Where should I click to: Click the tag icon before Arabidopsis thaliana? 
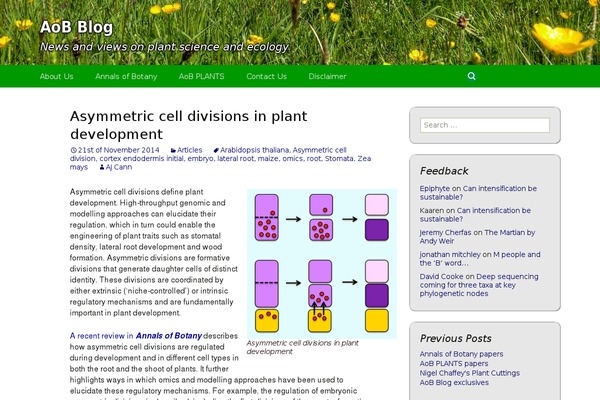215,150
